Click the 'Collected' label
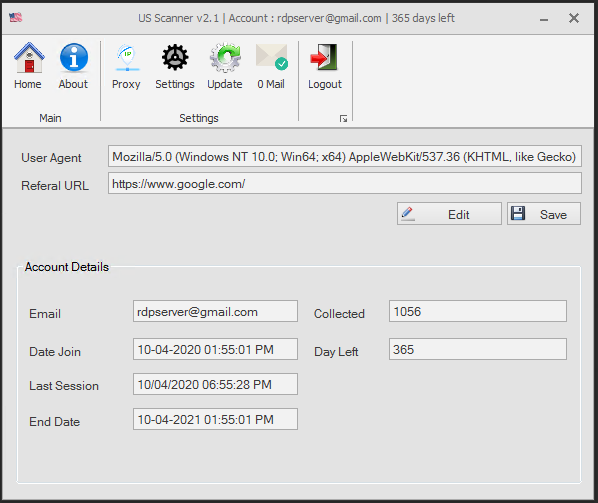The image size is (598, 503). click(339, 313)
